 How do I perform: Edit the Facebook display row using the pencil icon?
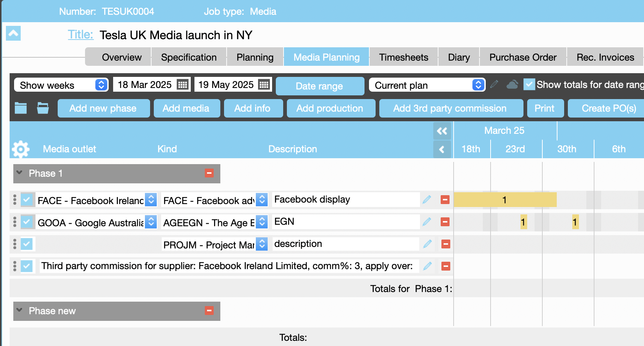point(427,200)
